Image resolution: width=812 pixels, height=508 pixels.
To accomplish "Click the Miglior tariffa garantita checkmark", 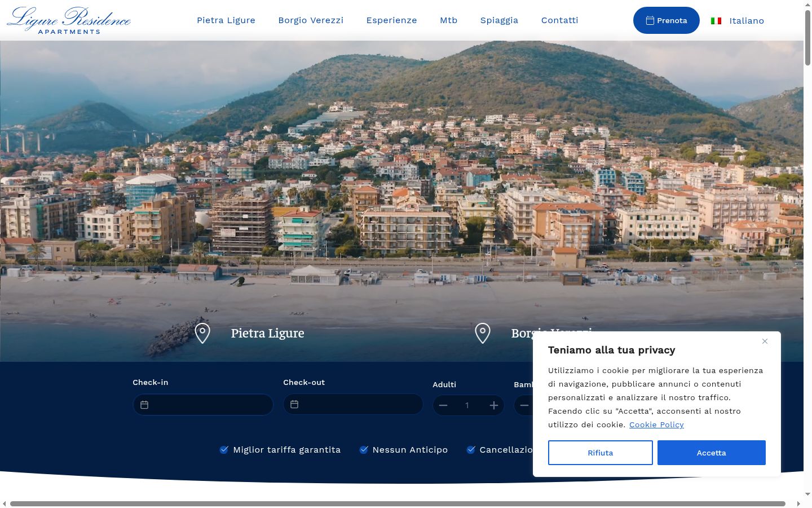I will pyautogui.click(x=224, y=449).
